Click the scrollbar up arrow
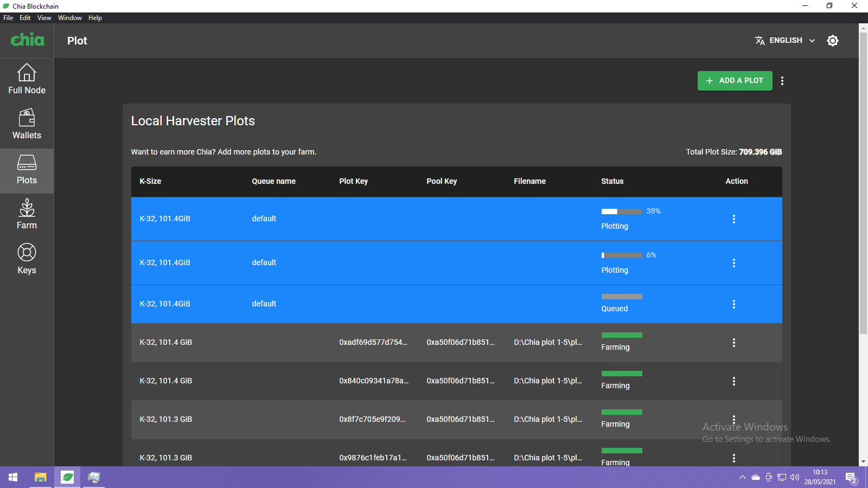 (x=863, y=28)
